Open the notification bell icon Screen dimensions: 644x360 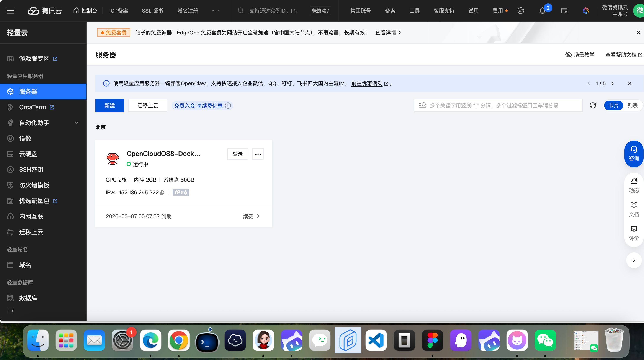542,11
